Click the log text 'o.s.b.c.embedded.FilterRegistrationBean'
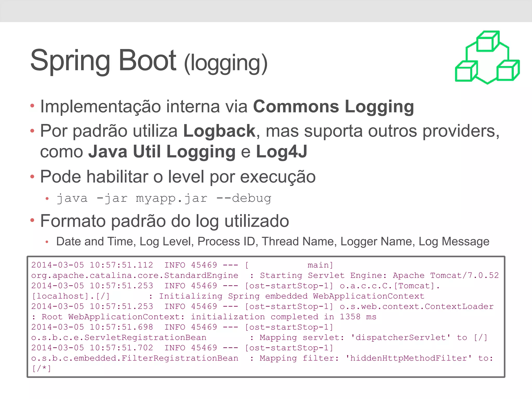 (x=135, y=358)
